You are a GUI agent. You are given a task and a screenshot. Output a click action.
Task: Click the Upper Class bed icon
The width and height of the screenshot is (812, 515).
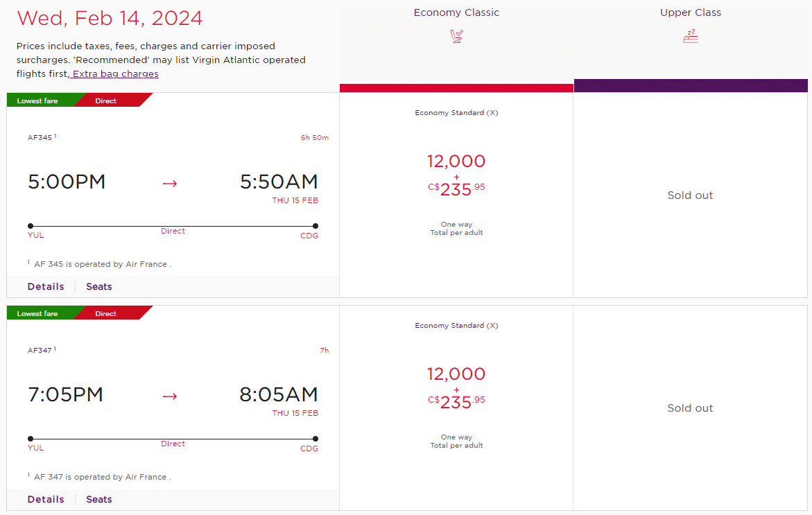pyautogui.click(x=690, y=36)
